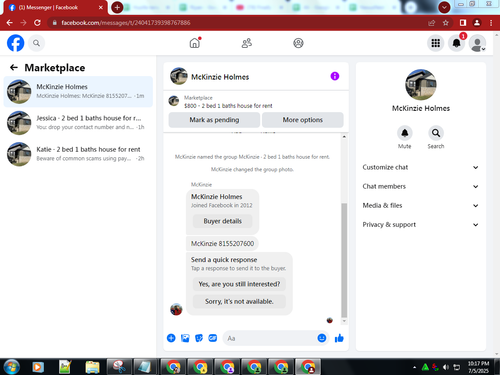Open the Friends icon in top navigation
The height and width of the screenshot is (375, 500).
tap(247, 43)
